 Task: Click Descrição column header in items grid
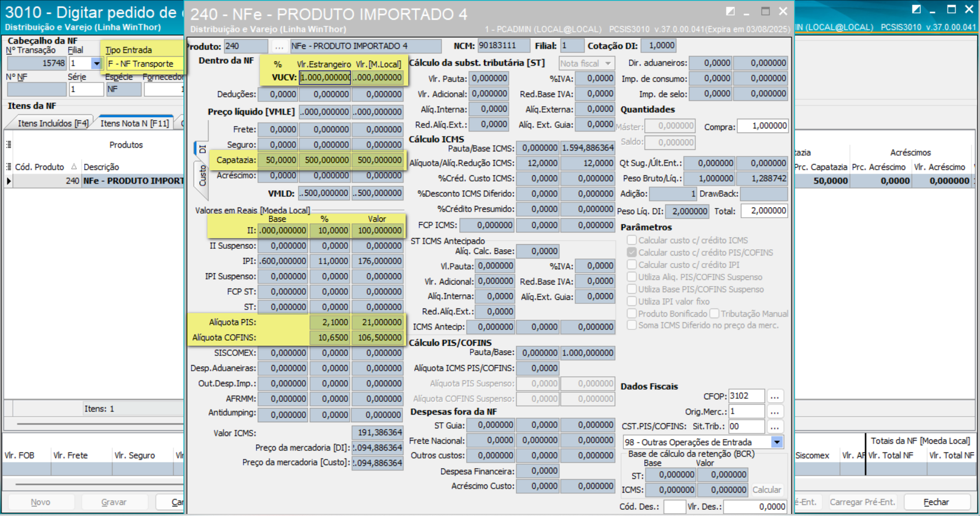pos(101,167)
